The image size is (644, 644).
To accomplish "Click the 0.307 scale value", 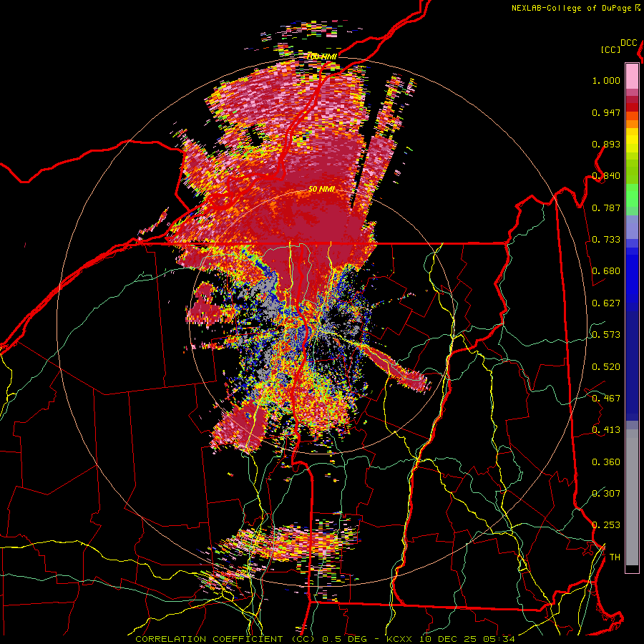I will (606, 494).
